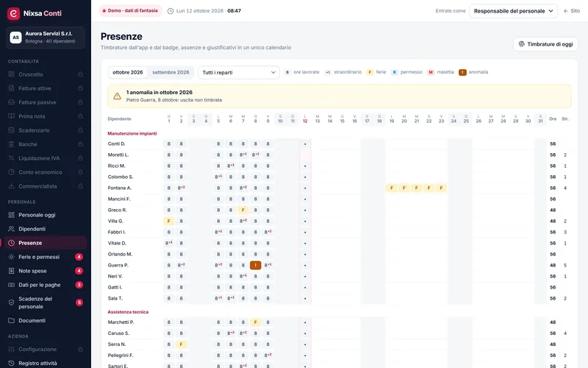Click the Demo - dati di fantasia badge
The image size is (588, 368).
130,11
